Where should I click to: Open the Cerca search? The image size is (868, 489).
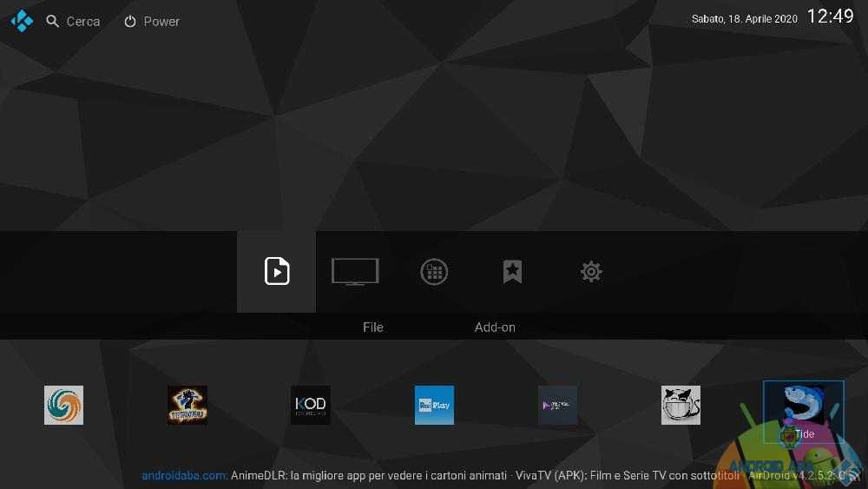pos(73,22)
